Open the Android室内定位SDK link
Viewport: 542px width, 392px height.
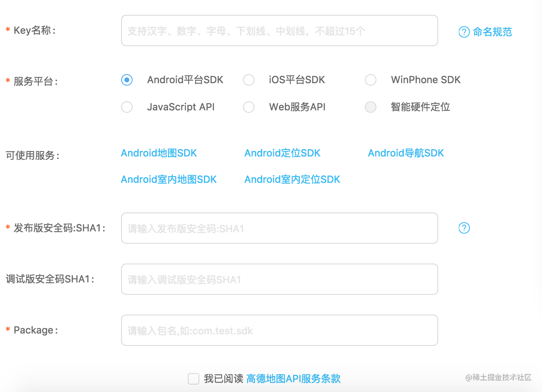click(x=292, y=179)
